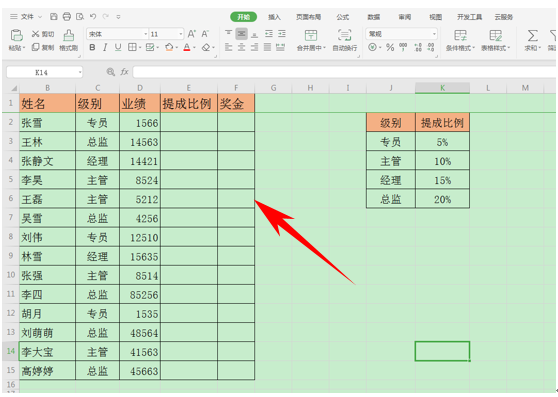Viewport: 558px width, 397px height.
Task: Toggle align text right
Action: click(x=254, y=47)
